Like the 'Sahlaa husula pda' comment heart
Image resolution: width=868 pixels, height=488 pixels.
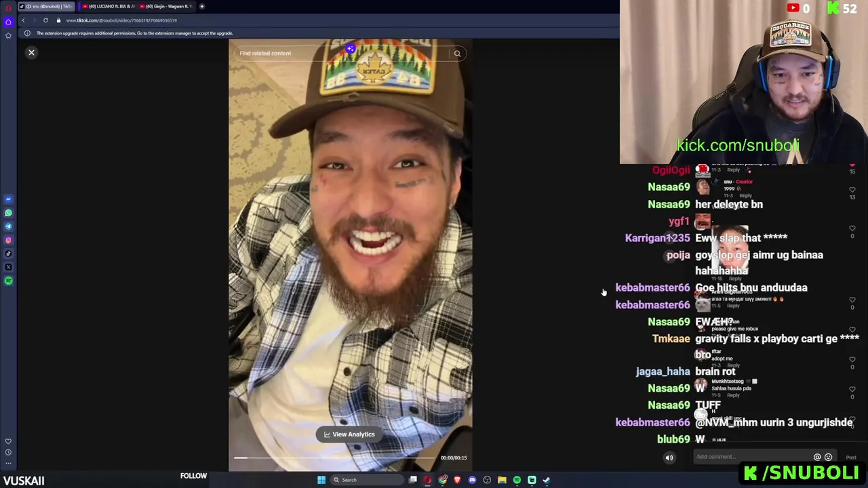(852, 389)
